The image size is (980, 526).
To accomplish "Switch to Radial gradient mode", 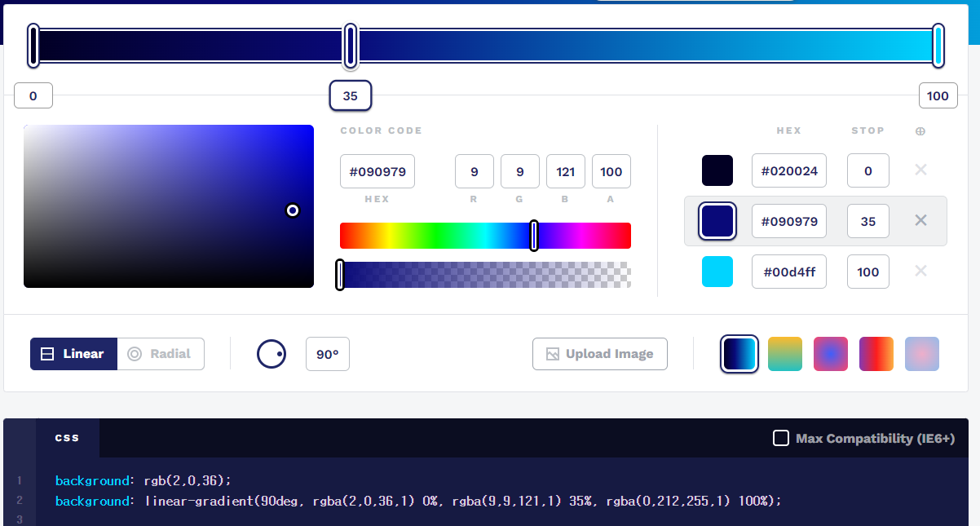I will coord(161,354).
